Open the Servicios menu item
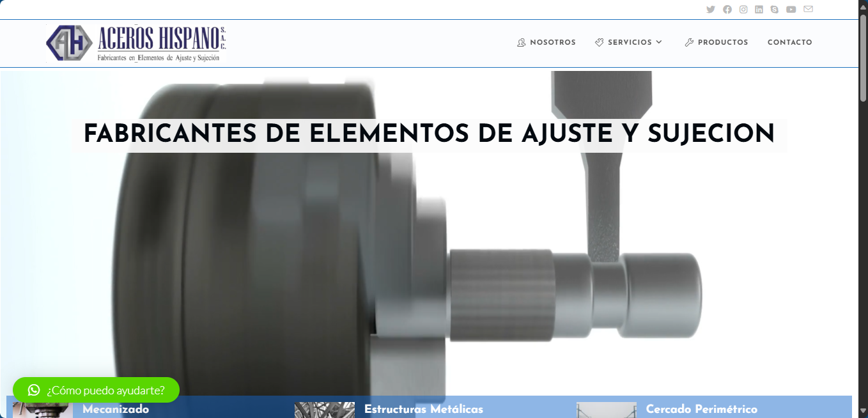Screen dimensions: 868x418 [x=629, y=43]
